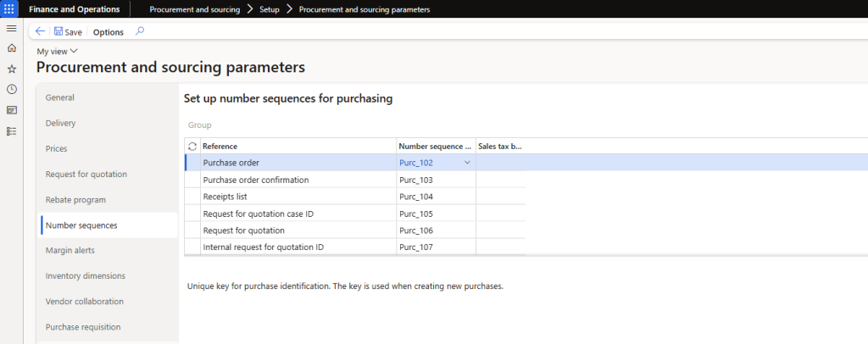Open the Options menu
Image resolution: width=868 pixels, height=344 pixels.
click(108, 32)
